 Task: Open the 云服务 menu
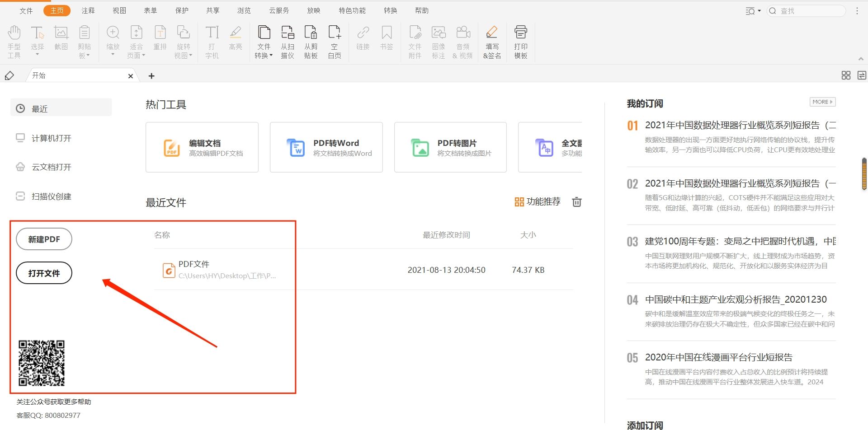coord(278,10)
